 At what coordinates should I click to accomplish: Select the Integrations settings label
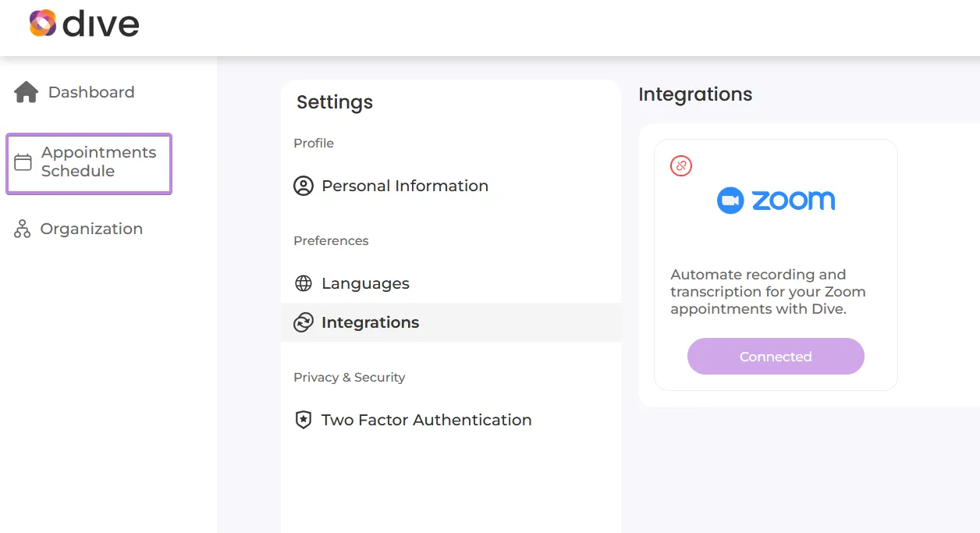370,322
